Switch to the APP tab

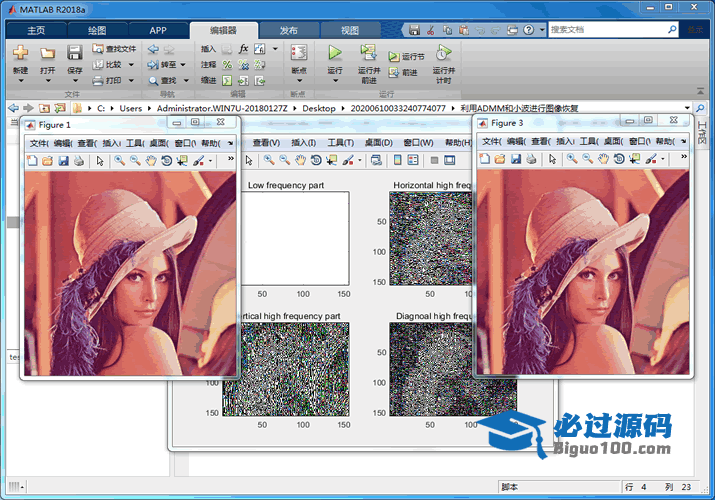pos(158,31)
